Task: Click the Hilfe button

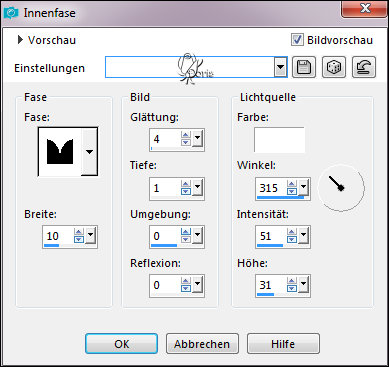Action: pos(283,344)
